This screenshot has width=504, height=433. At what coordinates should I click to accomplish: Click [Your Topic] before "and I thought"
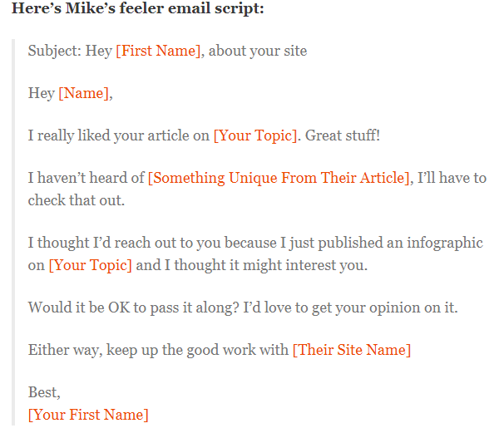coord(91,265)
